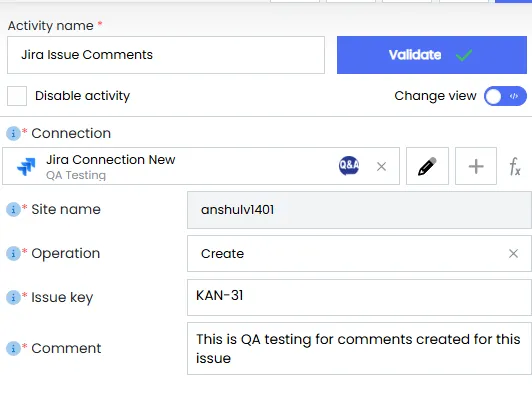Image resolution: width=532 pixels, height=419 pixels.
Task: Click the Jira logo in the connection field
Action: [x=26, y=167]
